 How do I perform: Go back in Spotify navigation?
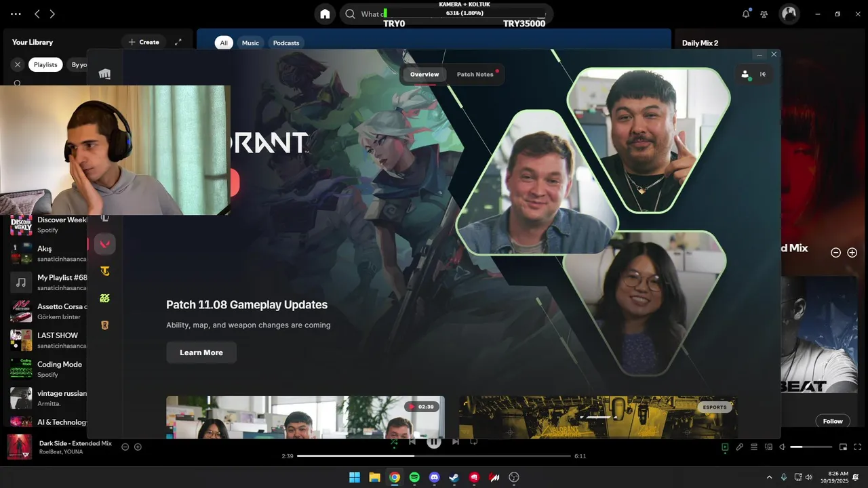[x=37, y=14]
